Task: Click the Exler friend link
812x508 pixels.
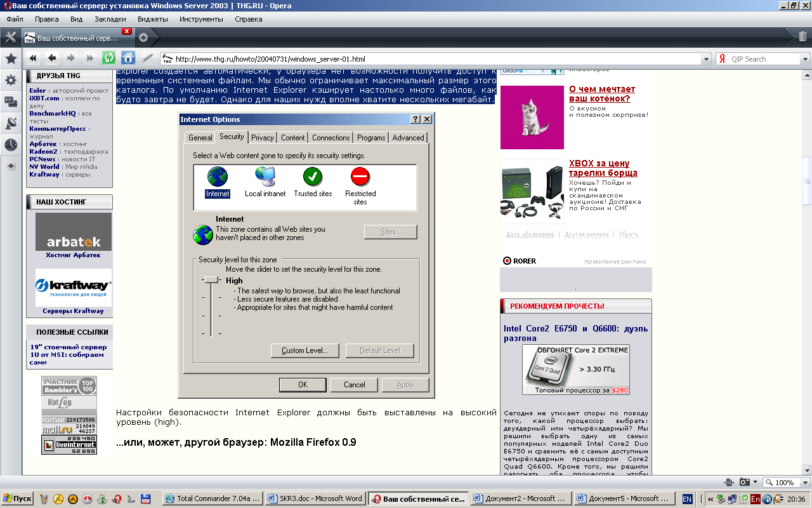Action: point(37,91)
